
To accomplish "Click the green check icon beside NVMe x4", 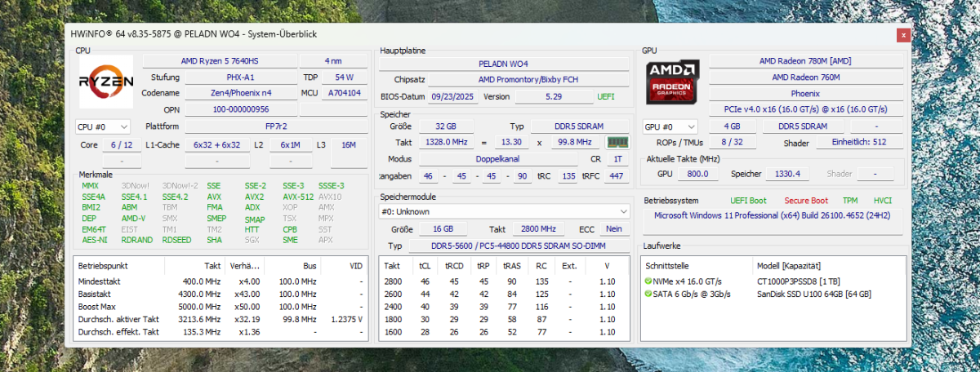I will [x=648, y=282].
